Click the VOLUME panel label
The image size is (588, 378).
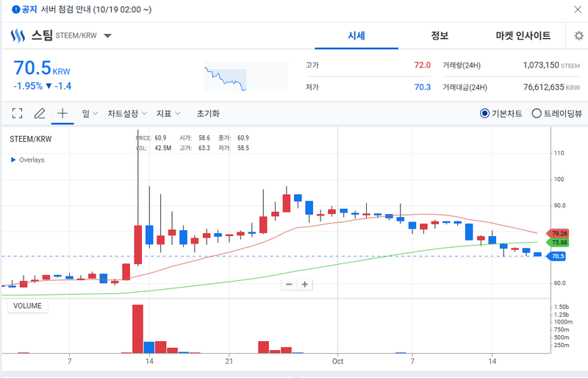pyautogui.click(x=27, y=306)
